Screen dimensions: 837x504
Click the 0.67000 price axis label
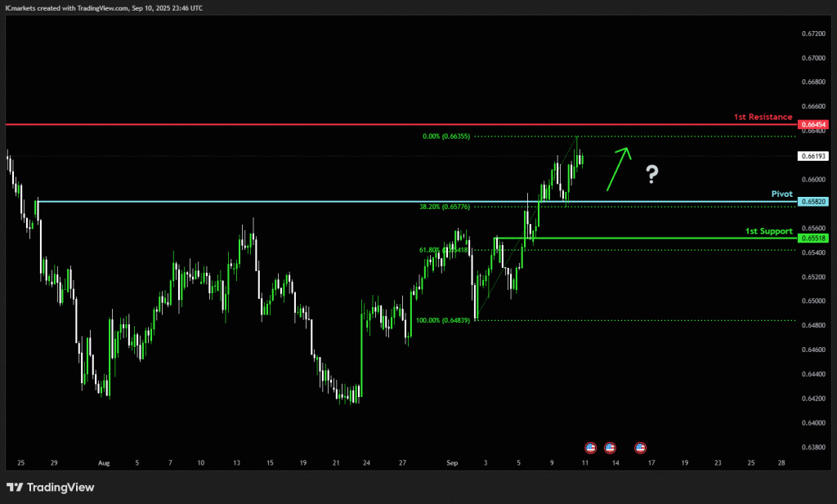click(x=813, y=58)
